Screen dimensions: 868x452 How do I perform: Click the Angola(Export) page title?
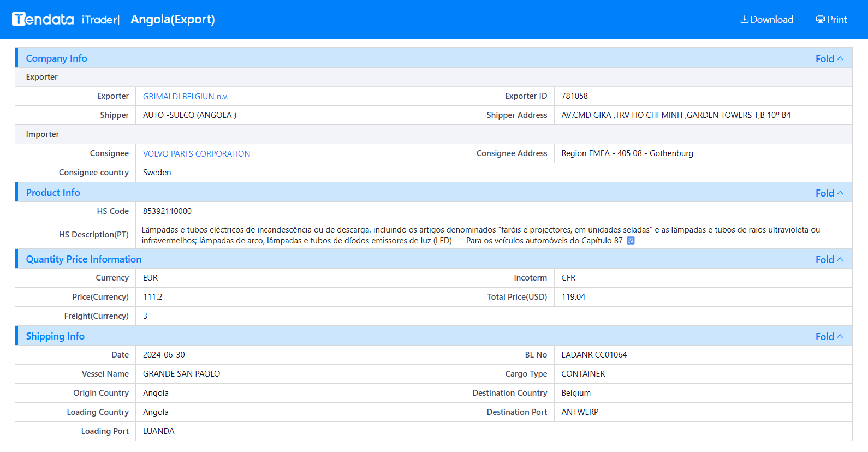pos(173,20)
